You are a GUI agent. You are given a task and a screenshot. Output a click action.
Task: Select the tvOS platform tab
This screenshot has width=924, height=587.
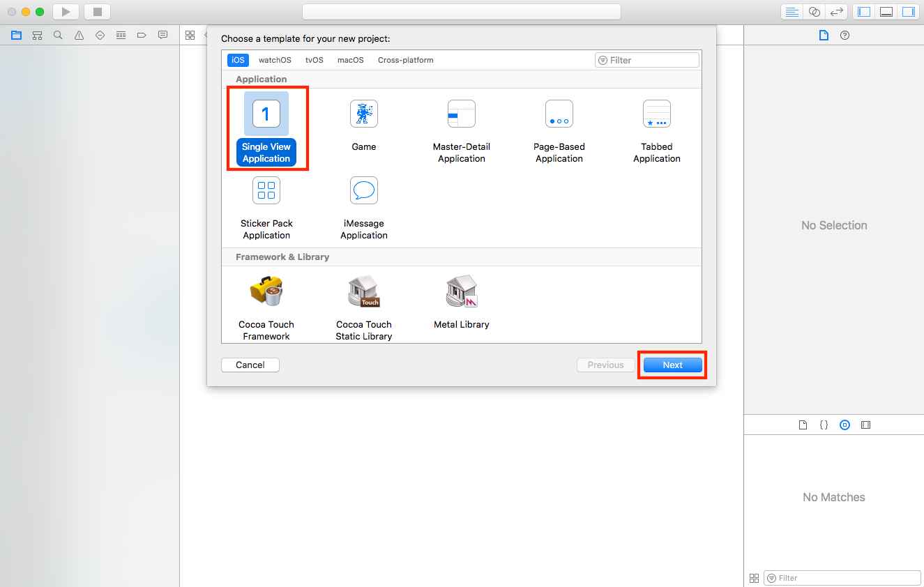pos(315,60)
